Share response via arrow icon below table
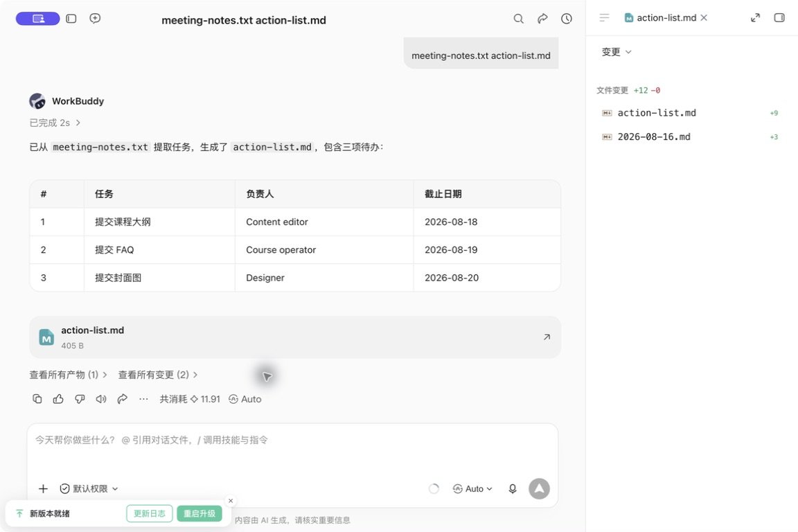Viewport: 798px width, 532px height. coord(122,399)
